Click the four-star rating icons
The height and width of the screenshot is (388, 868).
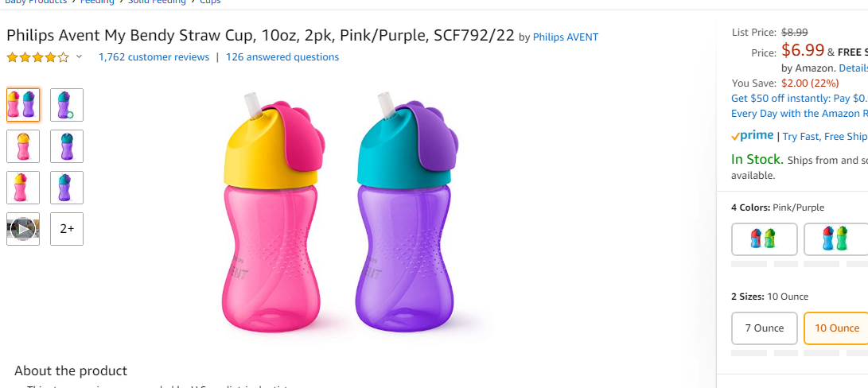pos(38,57)
